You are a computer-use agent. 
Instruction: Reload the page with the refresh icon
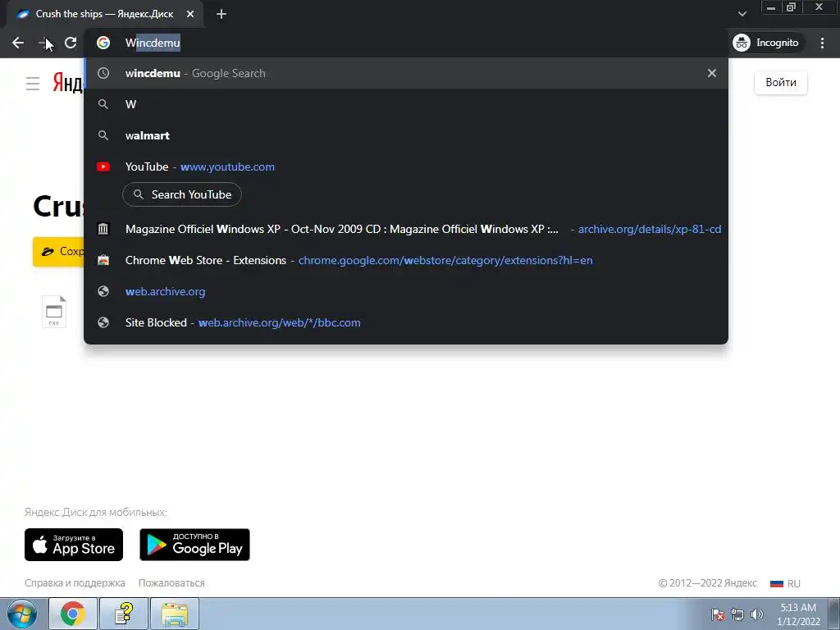pyautogui.click(x=71, y=43)
